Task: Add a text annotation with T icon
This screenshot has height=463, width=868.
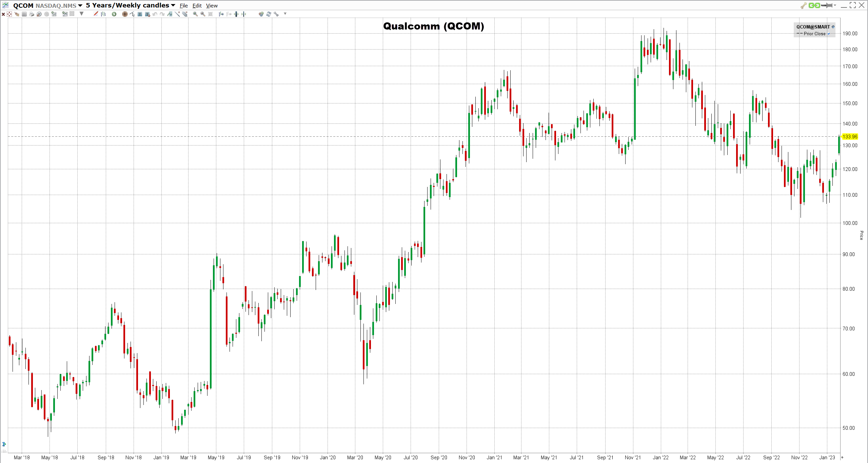Action: tap(140, 14)
